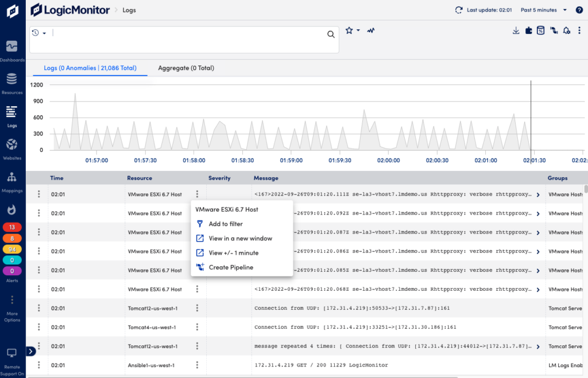The image size is (588, 378).
Task: Click the Tomcat4-us-west-1 resource name
Action: 152,327
